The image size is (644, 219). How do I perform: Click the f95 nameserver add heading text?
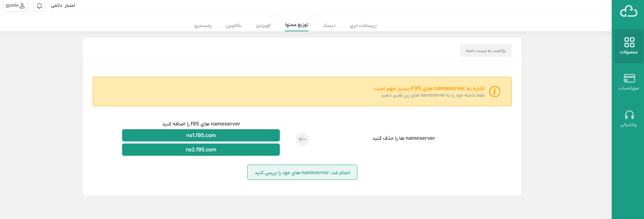click(201, 124)
